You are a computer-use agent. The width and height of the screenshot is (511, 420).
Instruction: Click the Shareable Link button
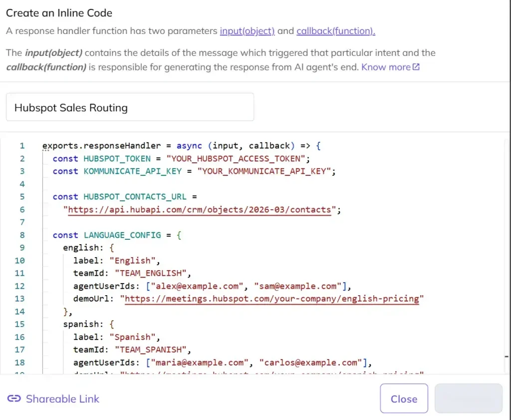(x=53, y=399)
